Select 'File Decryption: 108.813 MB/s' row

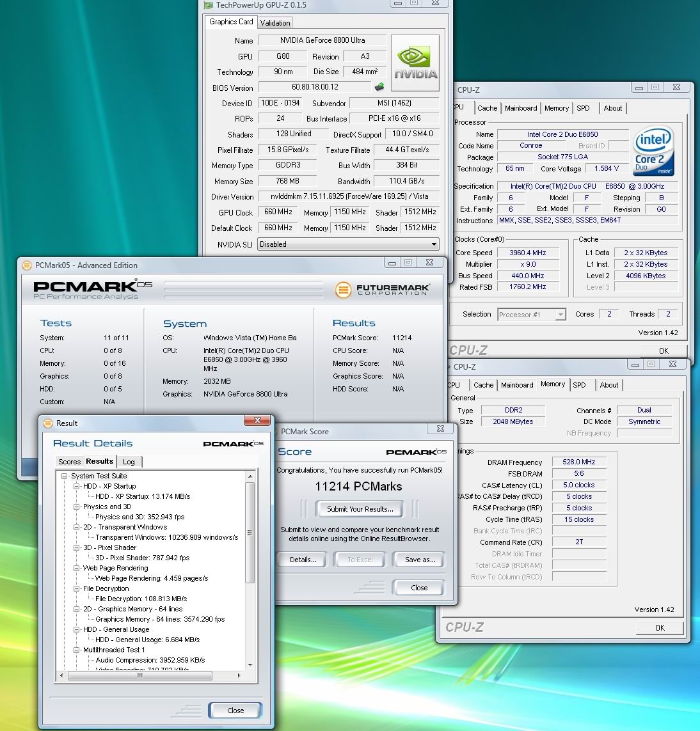coord(141,599)
